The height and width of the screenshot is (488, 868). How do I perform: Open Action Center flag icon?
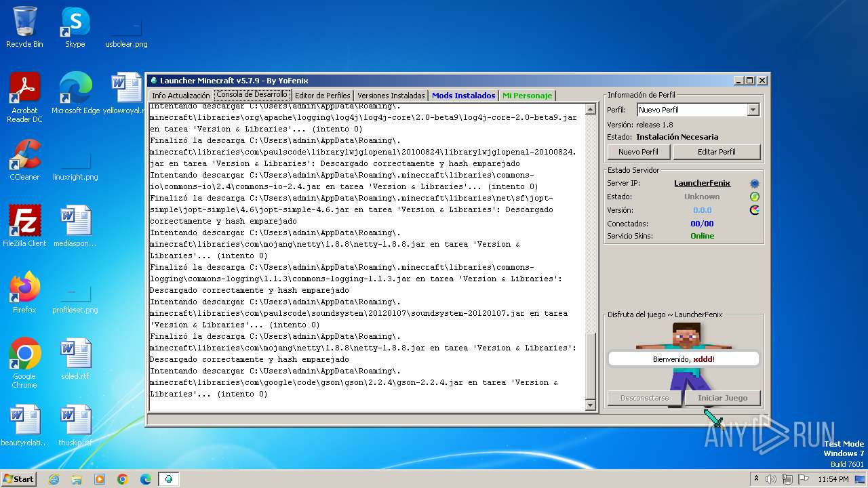(804, 479)
